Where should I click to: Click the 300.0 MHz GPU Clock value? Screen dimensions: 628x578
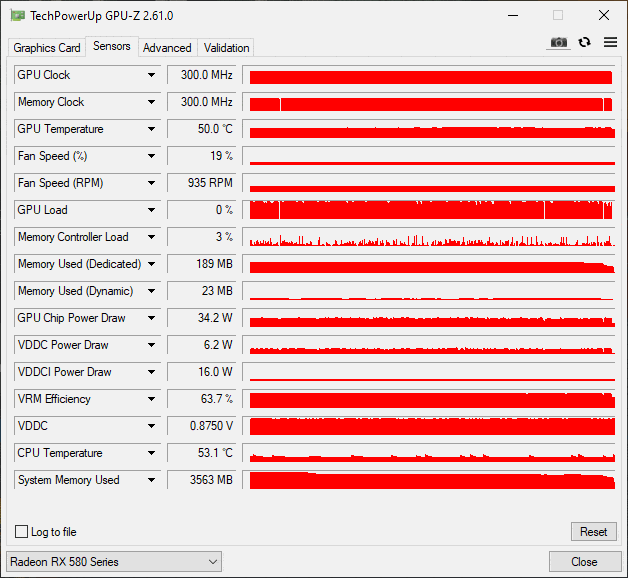point(201,75)
